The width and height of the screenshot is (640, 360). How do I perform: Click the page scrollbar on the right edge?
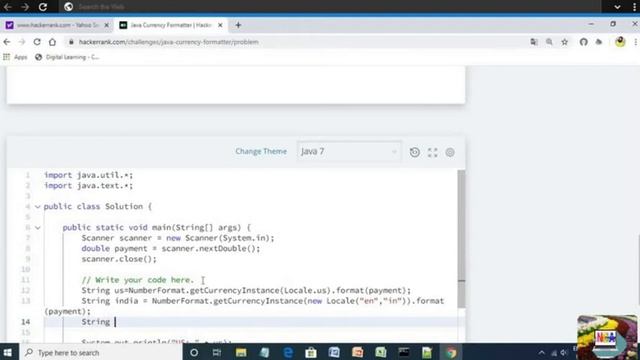638,269
